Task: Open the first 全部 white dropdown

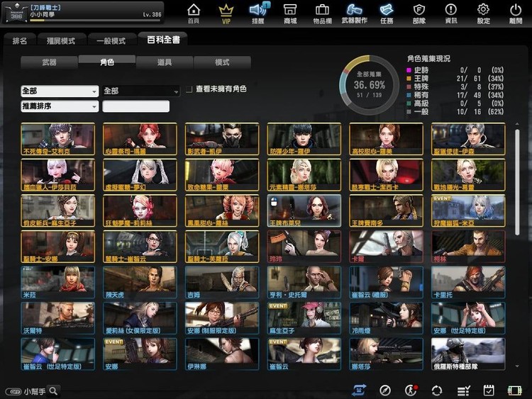Action: (60, 91)
